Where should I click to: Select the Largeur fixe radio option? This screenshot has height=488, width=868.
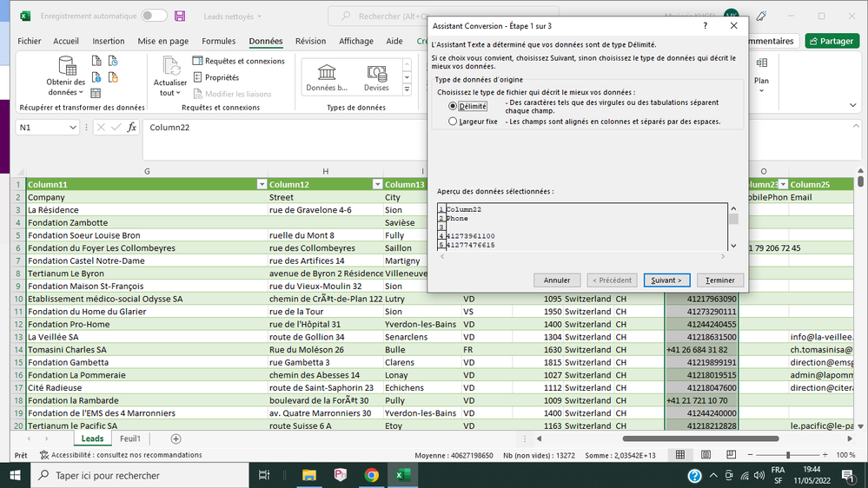pyautogui.click(x=453, y=122)
